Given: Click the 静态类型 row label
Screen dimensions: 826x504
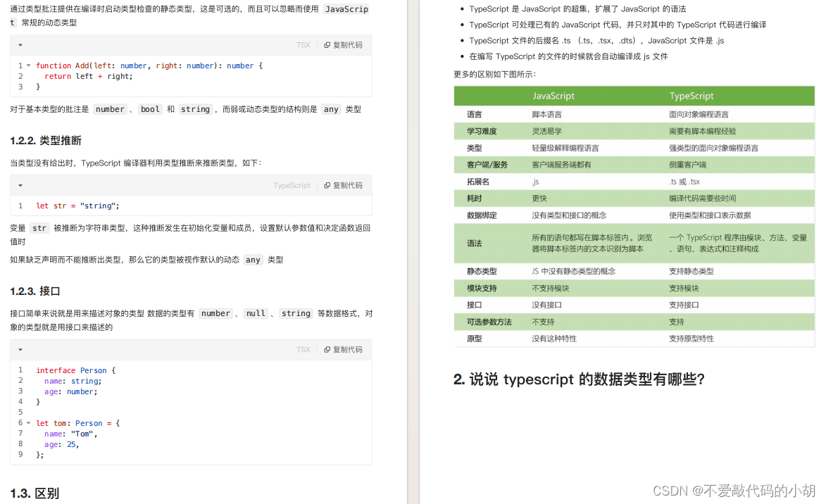Looking at the screenshot, I should tap(482, 271).
